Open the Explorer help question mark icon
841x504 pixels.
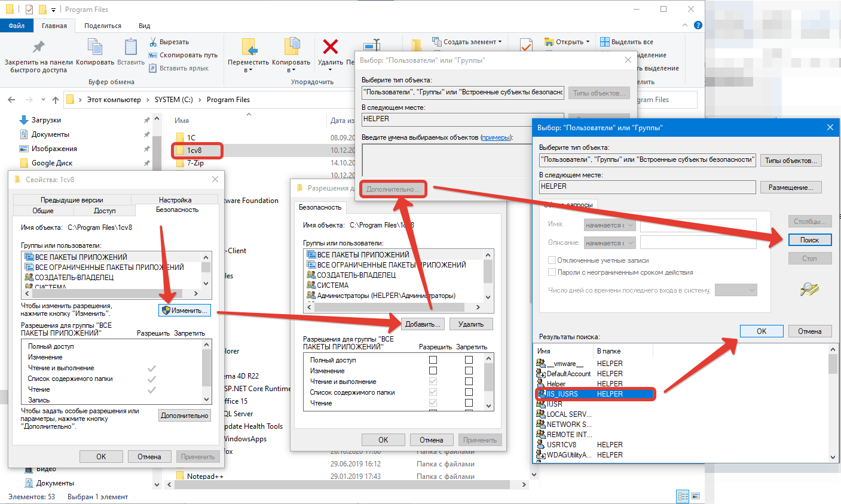(698, 25)
